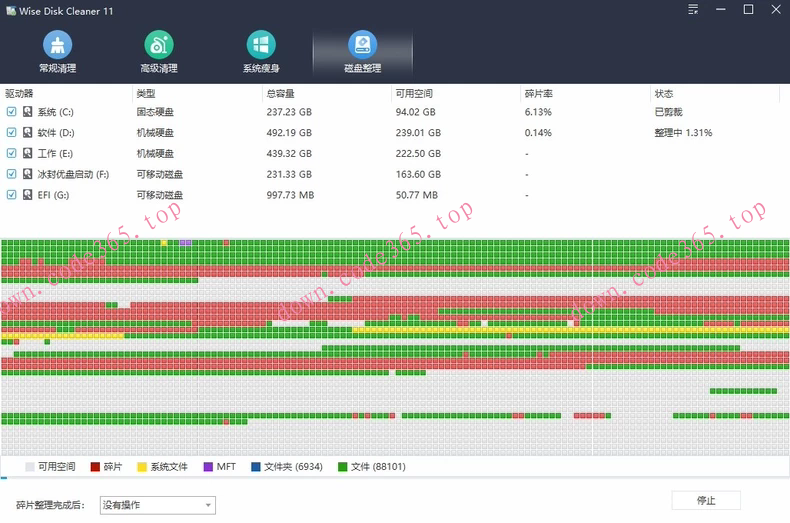Click the 可用空间 column header

414,94
